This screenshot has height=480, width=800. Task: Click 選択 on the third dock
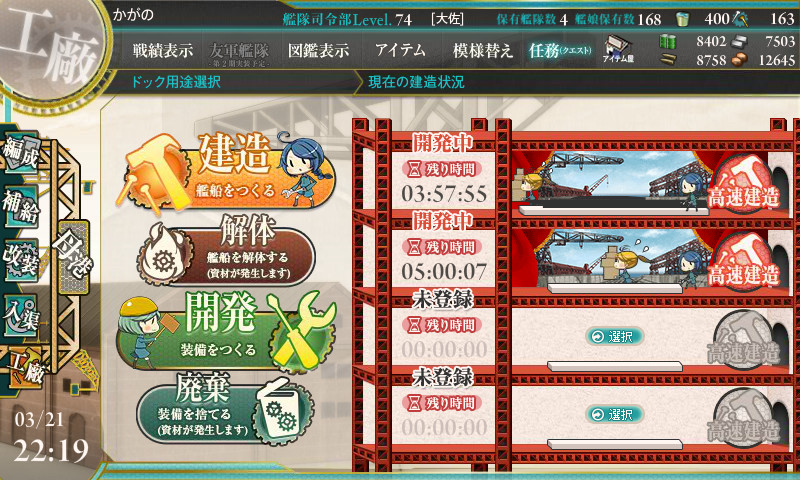click(x=615, y=337)
